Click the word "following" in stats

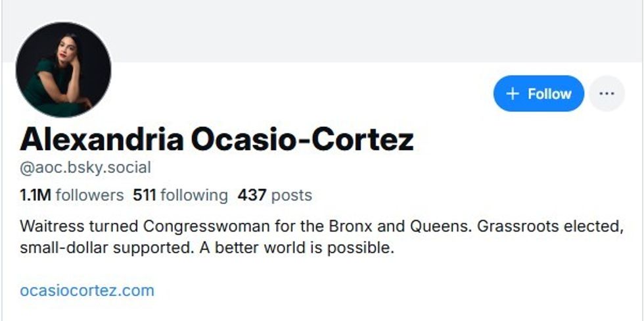pyautogui.click(x=194, y=195)
